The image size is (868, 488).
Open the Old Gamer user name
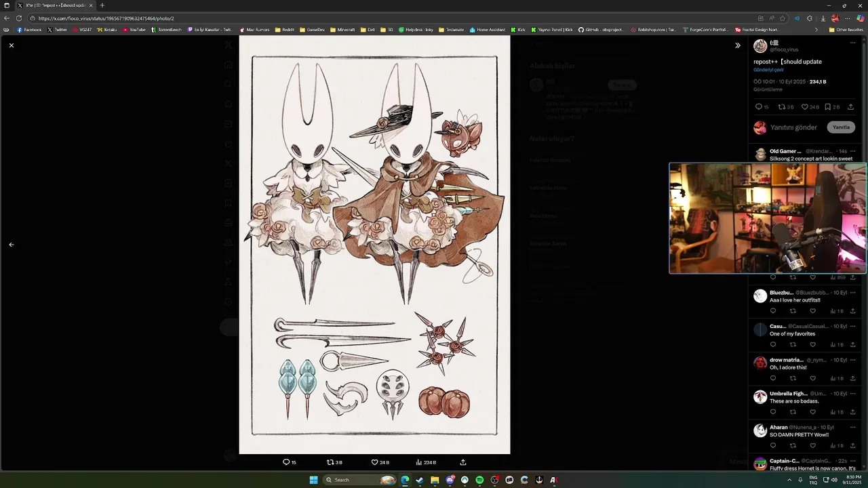click(x=785, y=151)
